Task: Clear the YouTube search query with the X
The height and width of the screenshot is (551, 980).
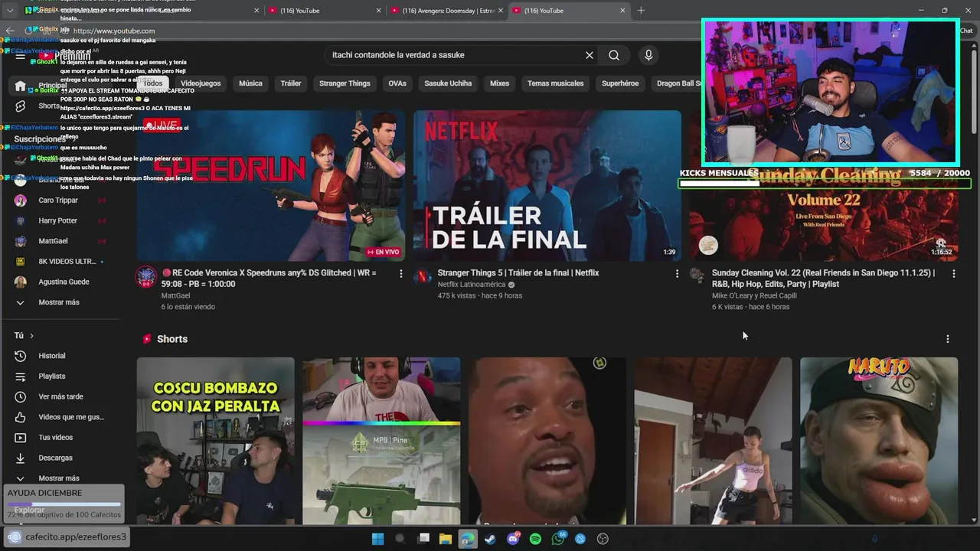Action: tap(590, 55)
